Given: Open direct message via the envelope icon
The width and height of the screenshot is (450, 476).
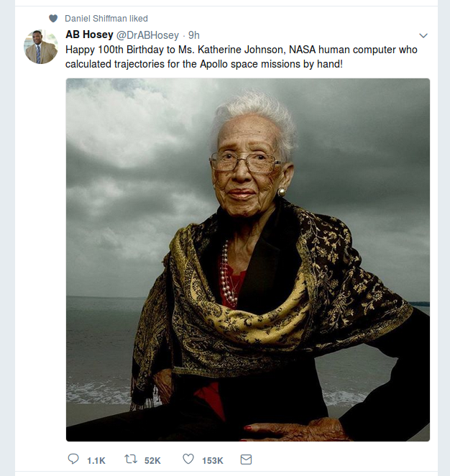Looking at the screenshot, I should [246, 459].
